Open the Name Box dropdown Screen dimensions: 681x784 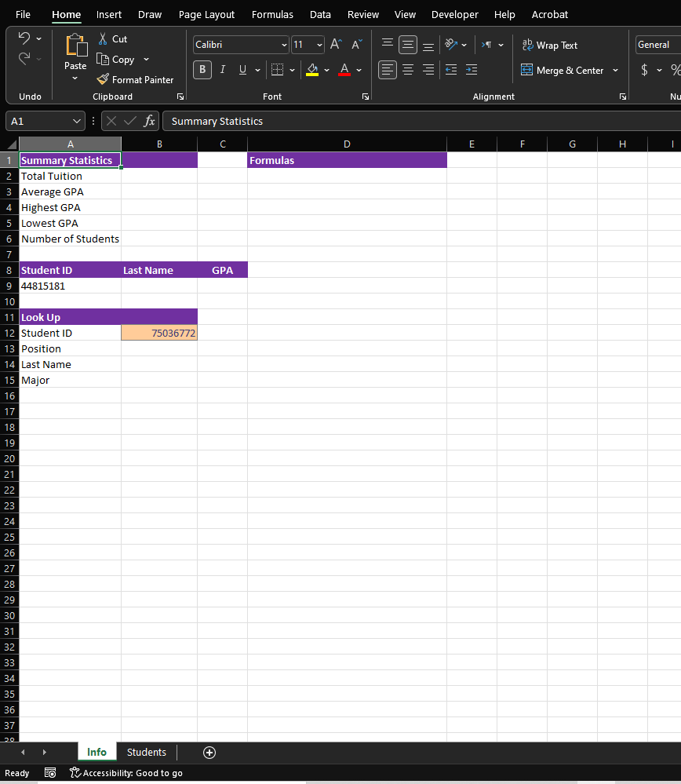[74, 120]
